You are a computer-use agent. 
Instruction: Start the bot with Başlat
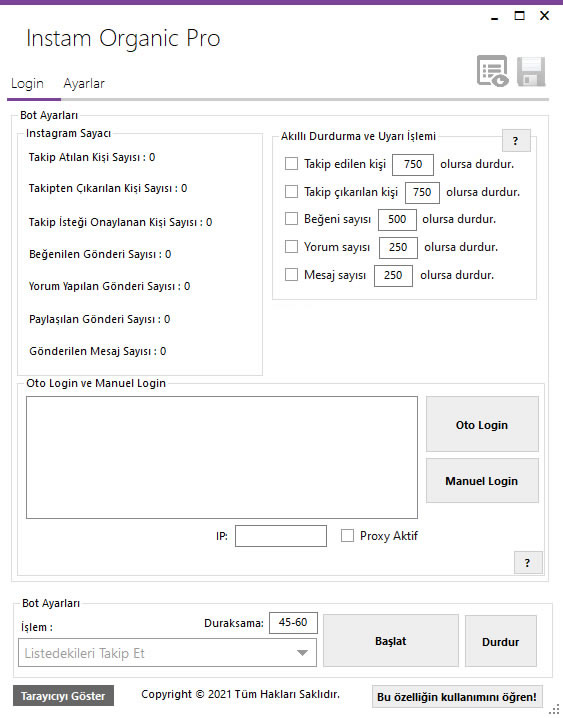pos(391,641)
